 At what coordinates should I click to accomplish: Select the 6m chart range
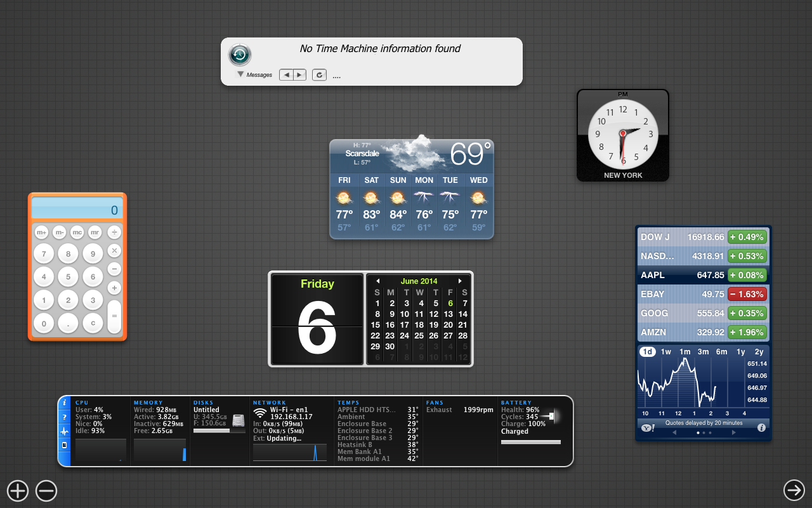(722, 352)
